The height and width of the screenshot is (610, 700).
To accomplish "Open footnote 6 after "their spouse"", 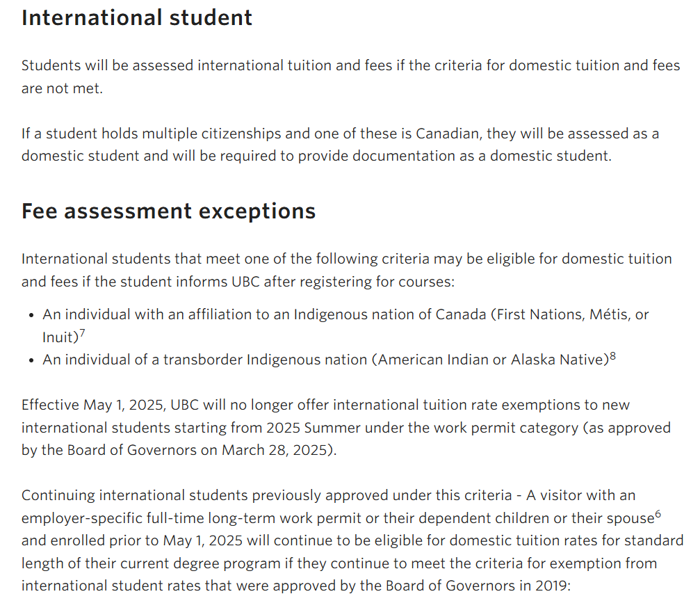I will click(x=658, y=515).
